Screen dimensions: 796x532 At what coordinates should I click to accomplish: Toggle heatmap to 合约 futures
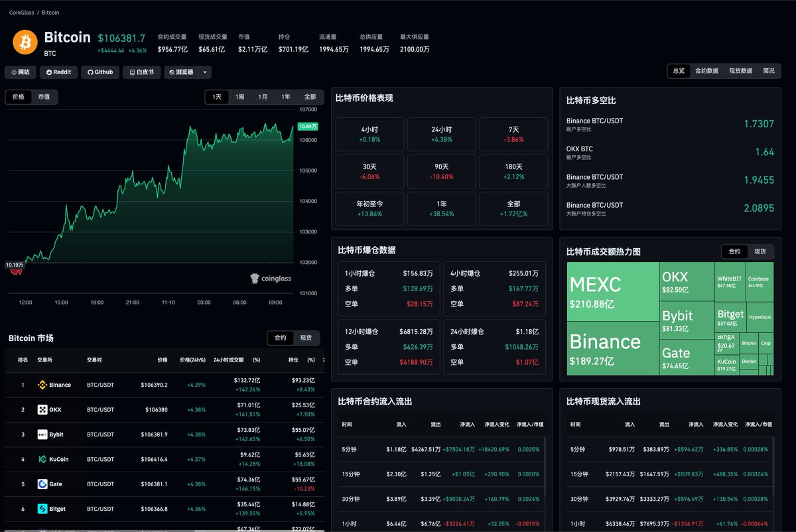734,252
